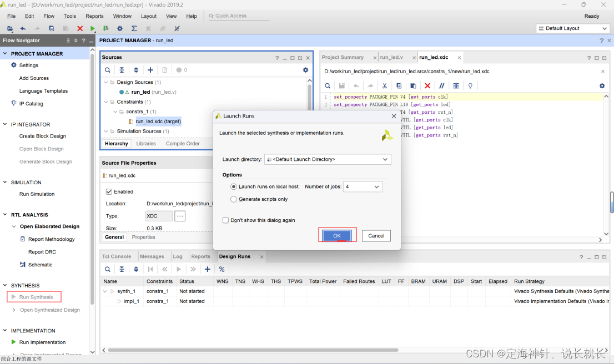Select run_led.xdc (target) in Sources tree
The image size is (614, 364).
point(158,122)
